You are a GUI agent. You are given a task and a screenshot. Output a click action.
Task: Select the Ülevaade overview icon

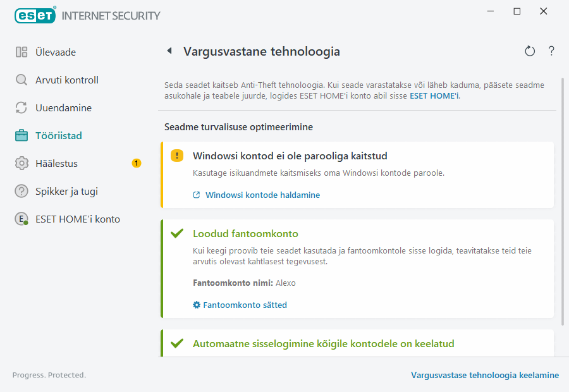point(21,52)
